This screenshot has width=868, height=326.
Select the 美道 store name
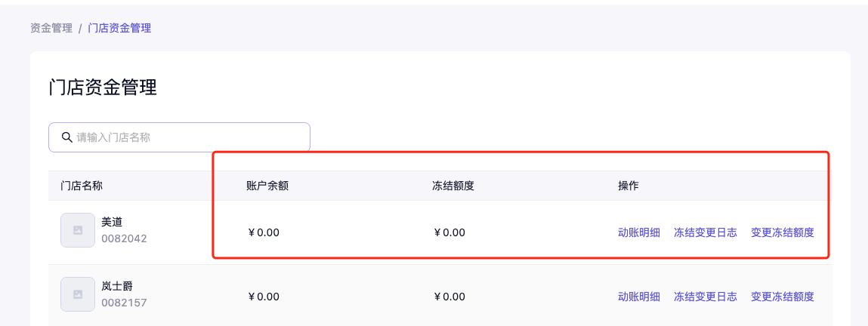(x=112, y=223)
